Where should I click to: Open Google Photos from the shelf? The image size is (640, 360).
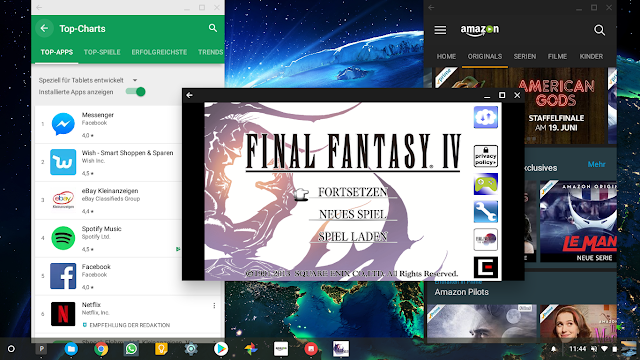pyautogui.click(x=251, y=349)
